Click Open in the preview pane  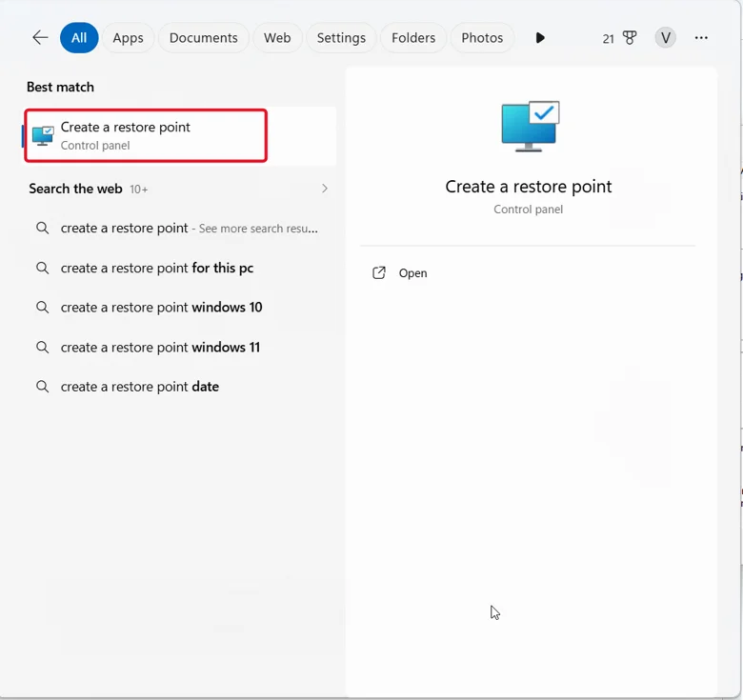pos(412,273)
